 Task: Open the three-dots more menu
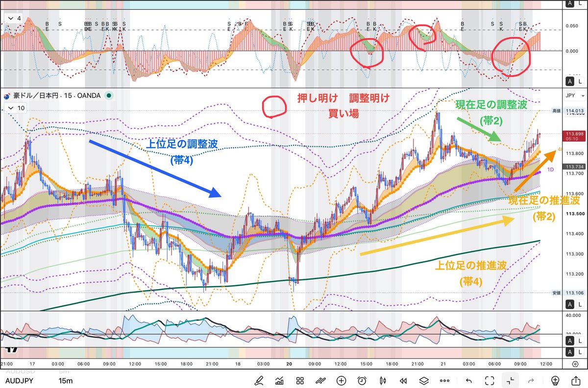pos(444,380)
